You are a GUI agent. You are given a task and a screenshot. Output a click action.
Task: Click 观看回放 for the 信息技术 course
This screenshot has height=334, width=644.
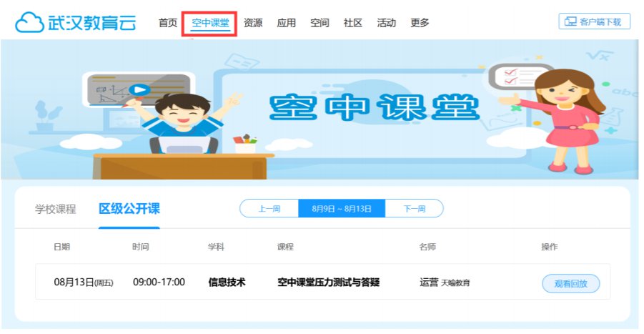tap(570, 283)
